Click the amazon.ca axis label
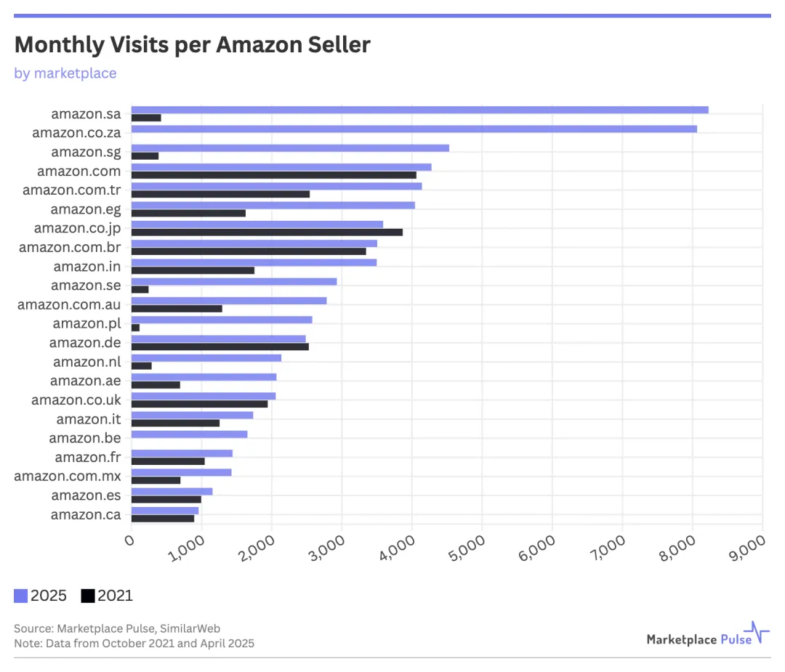 click(x=86, y=514)
